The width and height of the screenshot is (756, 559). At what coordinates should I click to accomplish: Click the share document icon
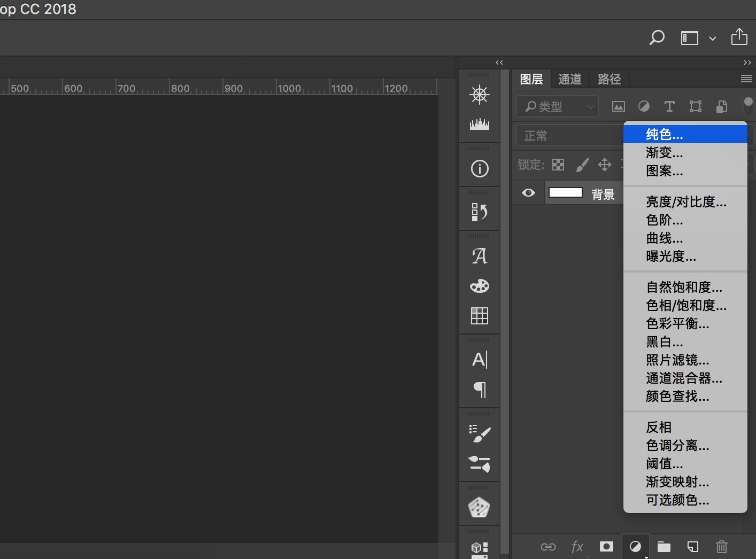(x=739, y=36)
